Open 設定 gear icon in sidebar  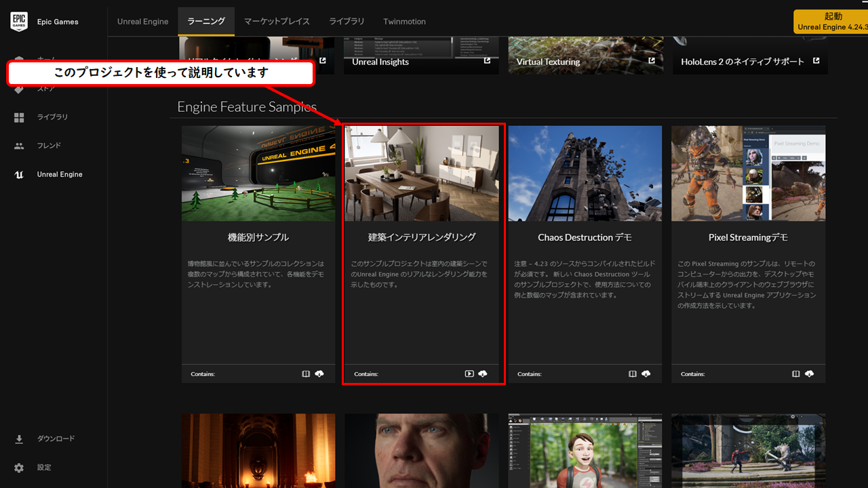19,468
